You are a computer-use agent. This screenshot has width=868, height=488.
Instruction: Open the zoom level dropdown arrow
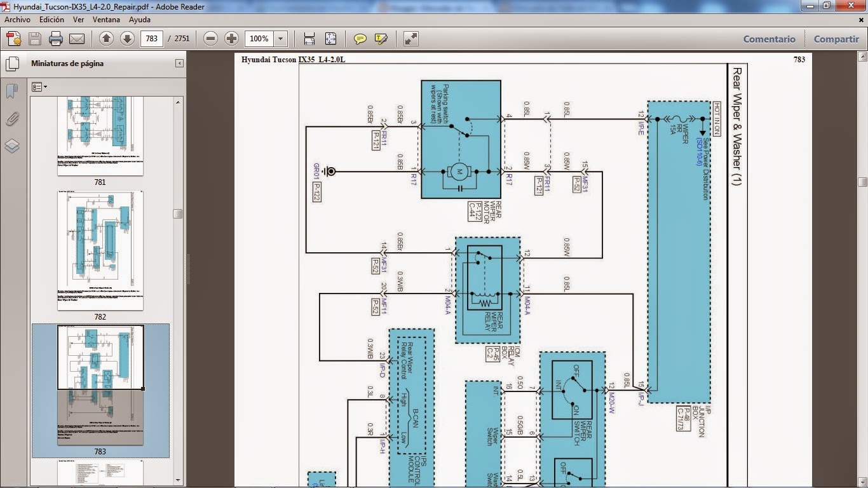(280, 39)
